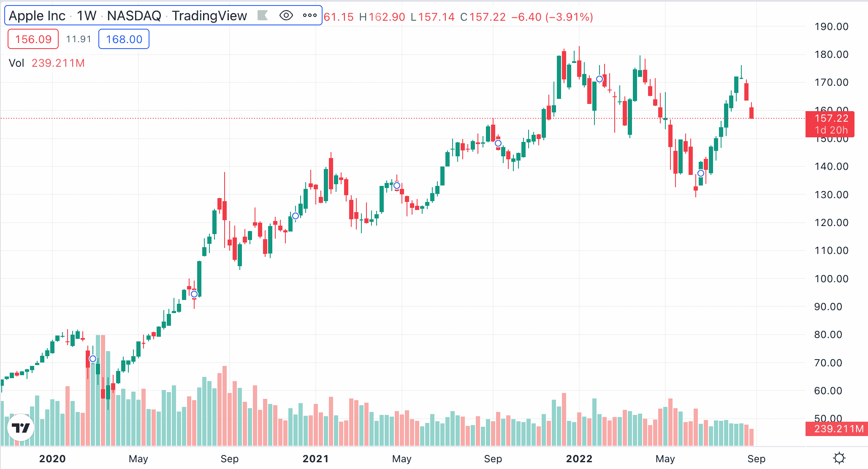Click the blue 168.00 buy price button
This screenshot has width=868, height=469.
coord(124,39)
